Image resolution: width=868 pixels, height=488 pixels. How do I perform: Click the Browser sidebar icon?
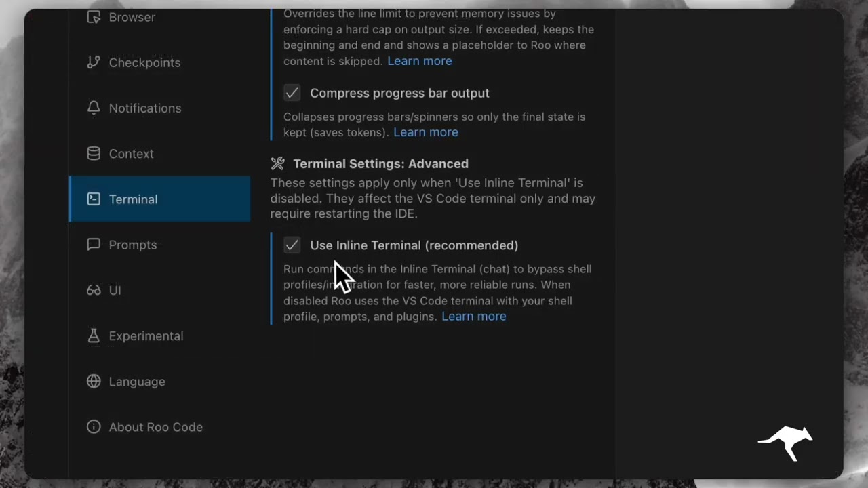(x=94, y=17)
